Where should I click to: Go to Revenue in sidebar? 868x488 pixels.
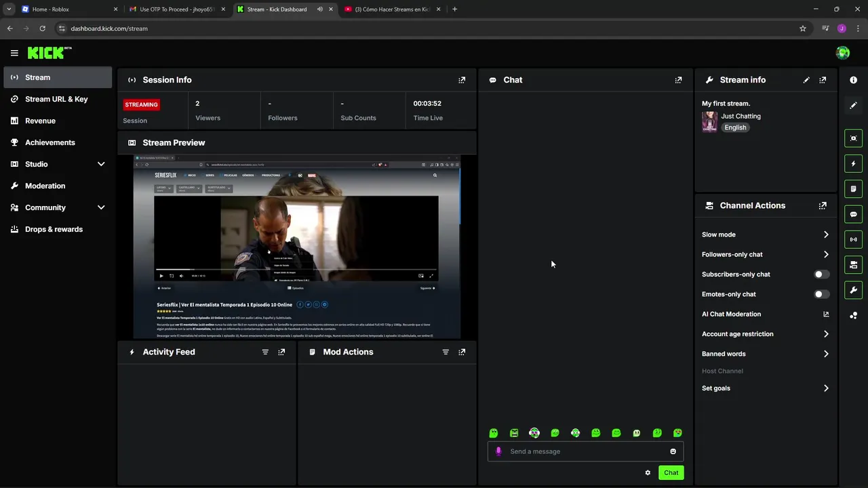[58, 121]
